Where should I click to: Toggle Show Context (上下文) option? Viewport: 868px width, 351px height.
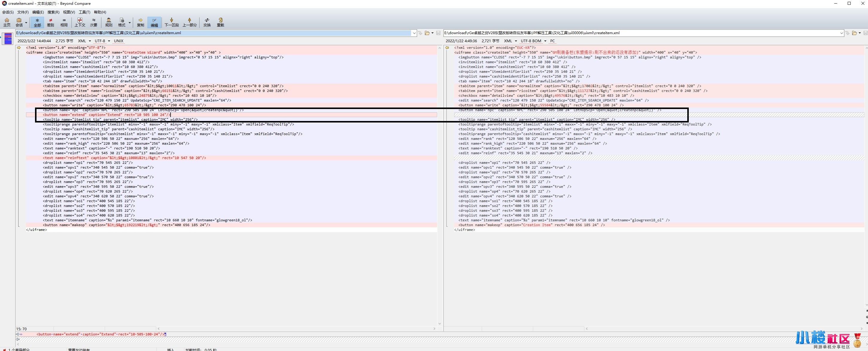(x=80, y=22)
